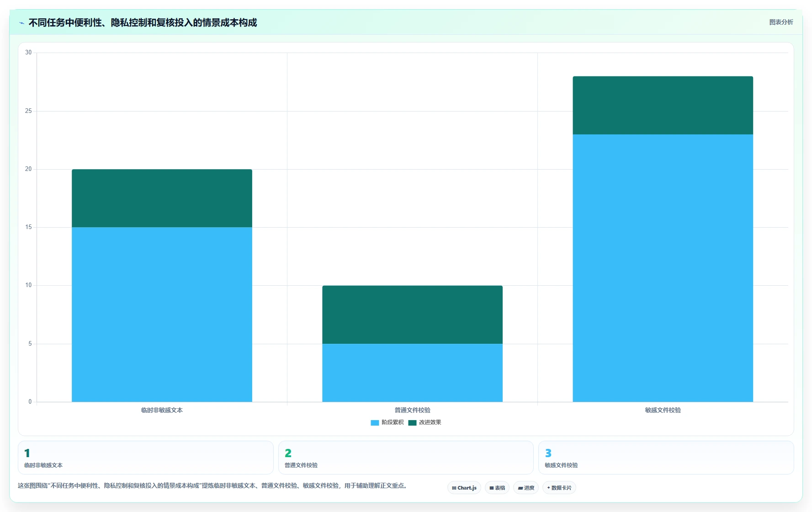812x512 pixels.
Task: Select the teal bar segment for 敏感文件校验
Action: point(663,105)
